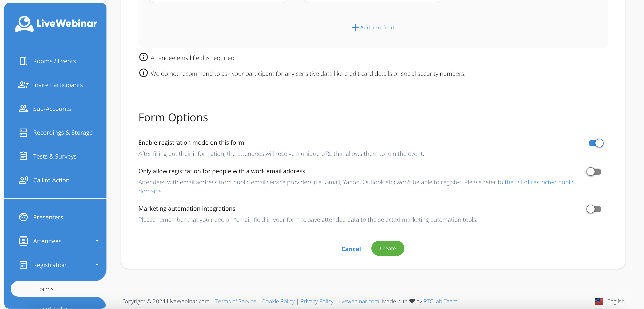Collapse the Registration submenu arrow
Screen dimensions: 644x309
point(97,265)
